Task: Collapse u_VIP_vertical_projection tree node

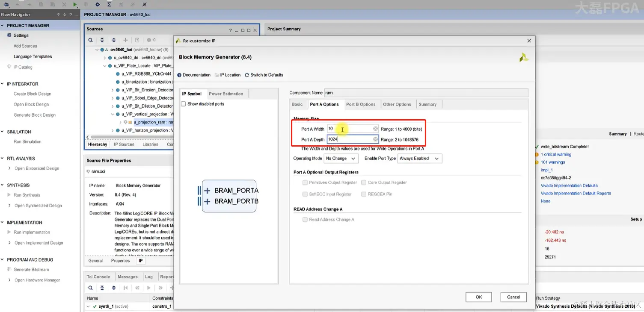Action: click(x=113, y=115)
